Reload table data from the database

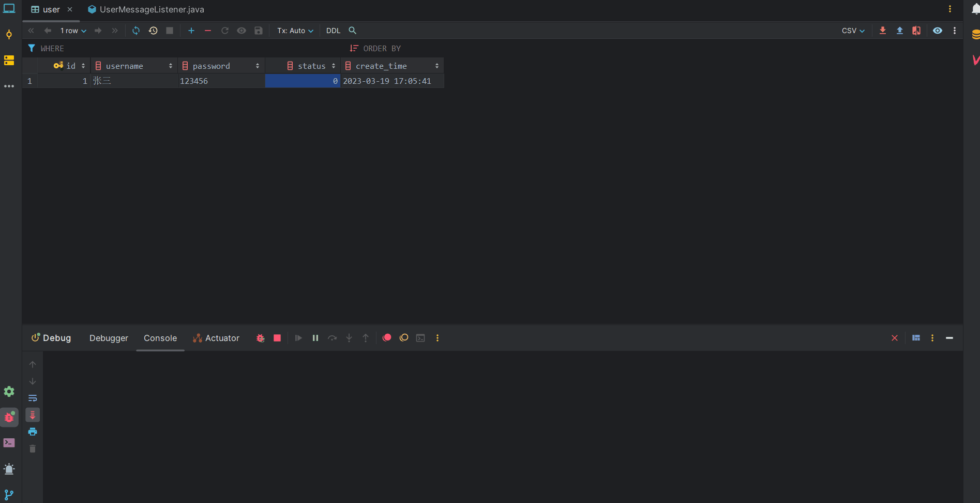tap(136, 31)
